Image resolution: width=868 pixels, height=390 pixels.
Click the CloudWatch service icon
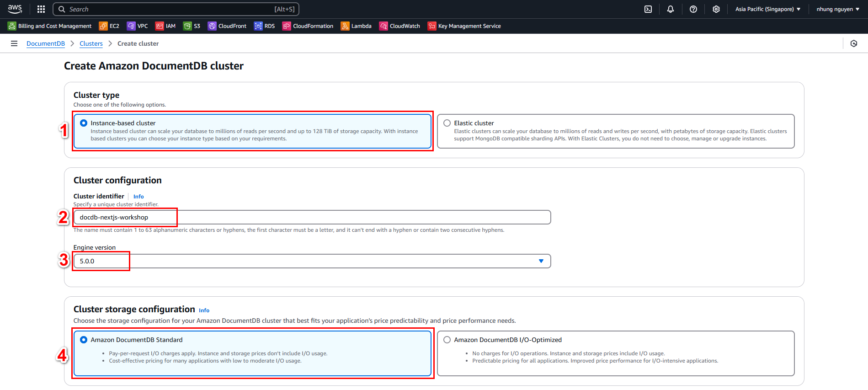383,26
